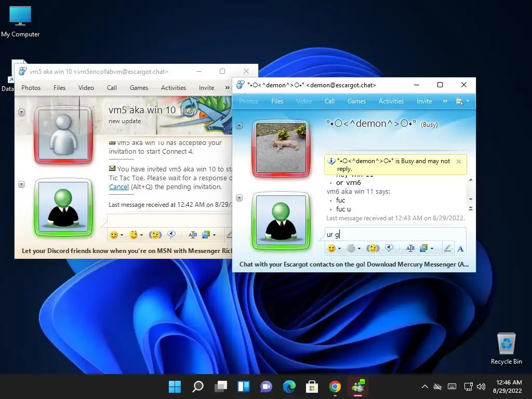The width and height of the screenshot is (532, 399).
Task: Open volume control in system tray
Action: click(x=481, y=387)
